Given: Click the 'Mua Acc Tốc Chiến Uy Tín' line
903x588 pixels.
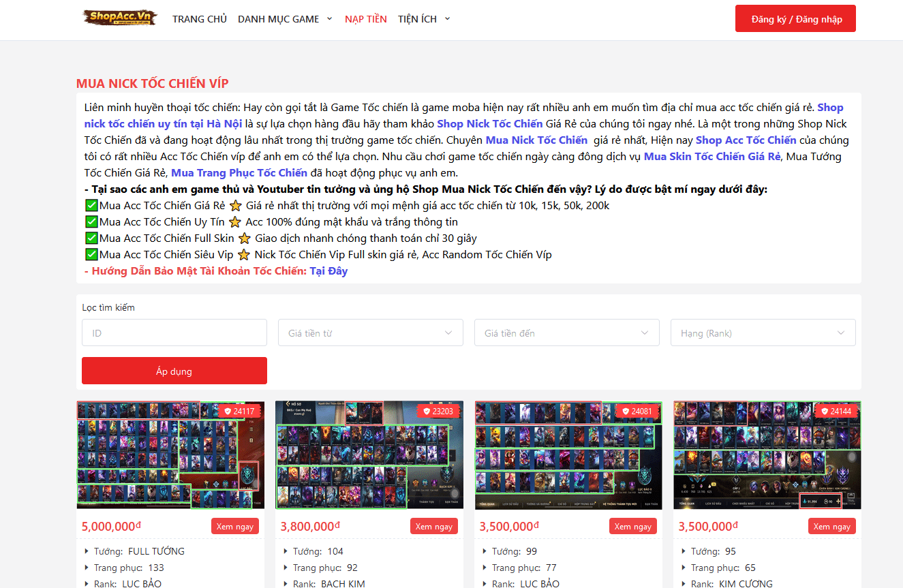Looking at the screenshot, I should (271, 222).
